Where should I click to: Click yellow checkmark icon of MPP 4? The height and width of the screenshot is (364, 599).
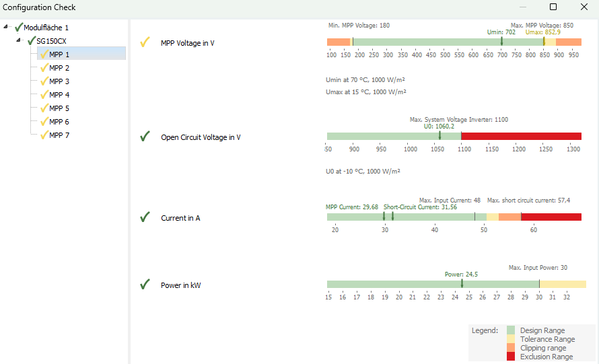(44, 95)
